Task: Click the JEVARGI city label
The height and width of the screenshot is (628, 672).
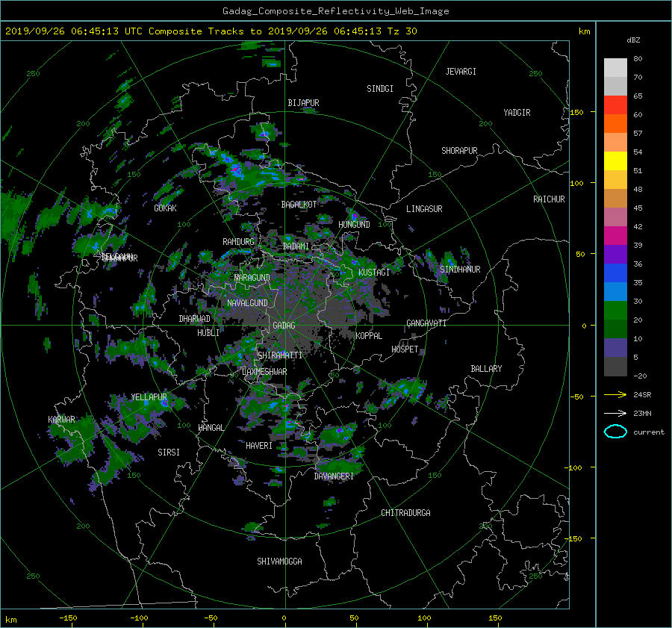Action: pos(461,72)
